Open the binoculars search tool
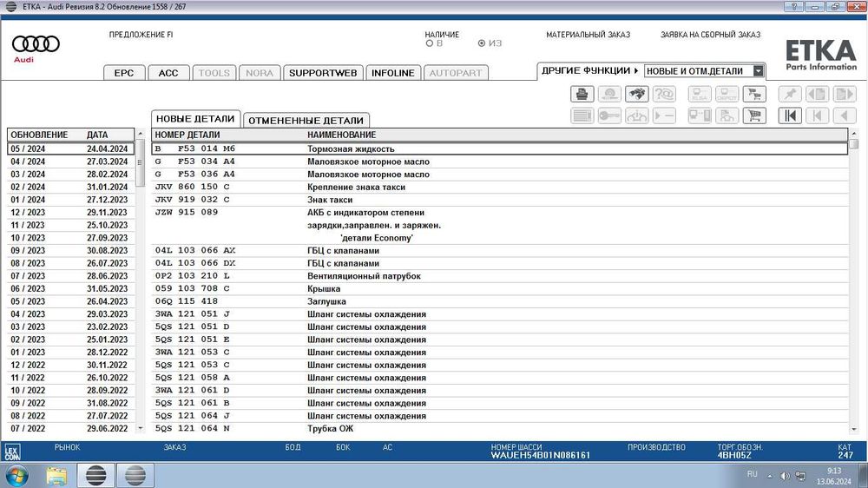The width and height of the screenshot is (868, 488). 636,94
